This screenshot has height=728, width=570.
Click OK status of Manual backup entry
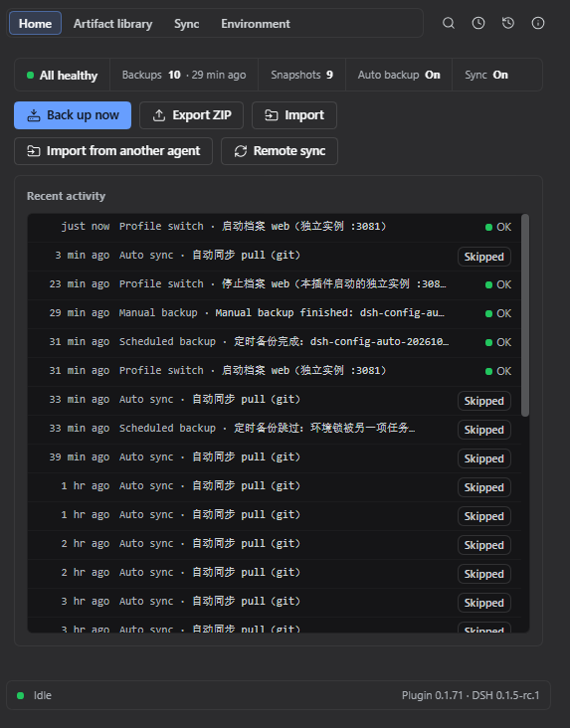[498, 313]
